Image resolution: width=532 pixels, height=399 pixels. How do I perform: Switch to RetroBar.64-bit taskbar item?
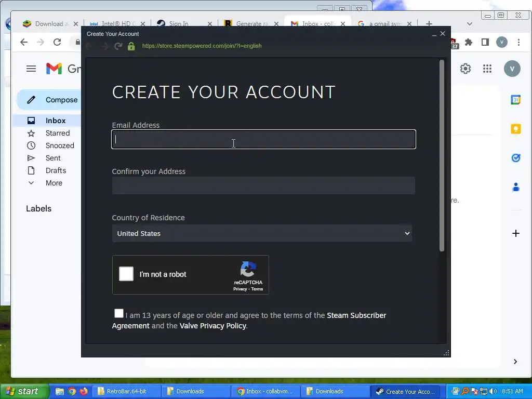[126, 391]
